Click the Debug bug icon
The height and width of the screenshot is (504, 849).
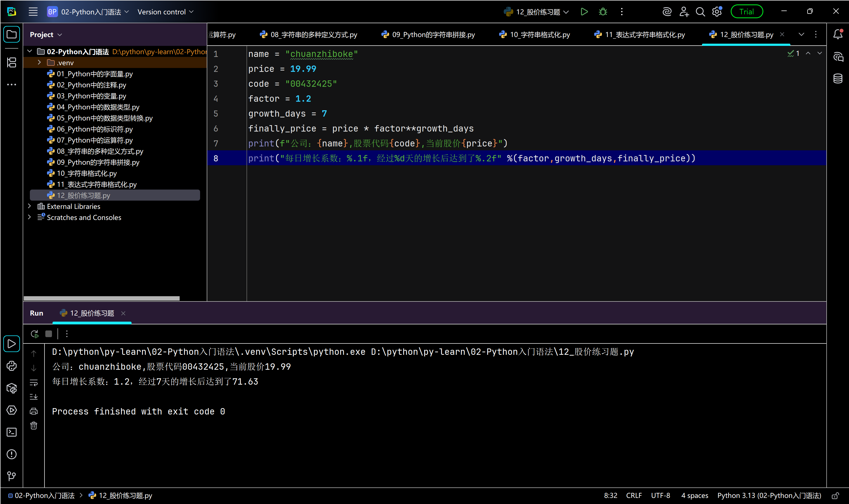[603, 12]
